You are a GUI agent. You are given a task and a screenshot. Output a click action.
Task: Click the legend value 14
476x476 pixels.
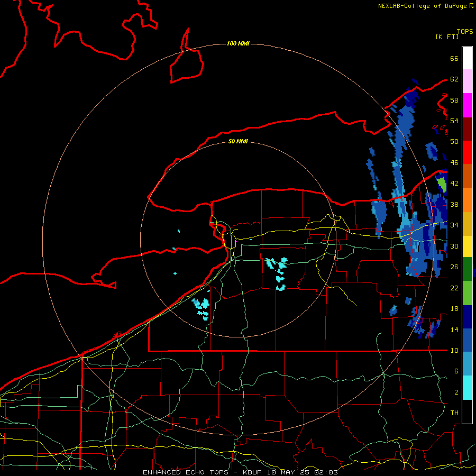click(454, 329)
